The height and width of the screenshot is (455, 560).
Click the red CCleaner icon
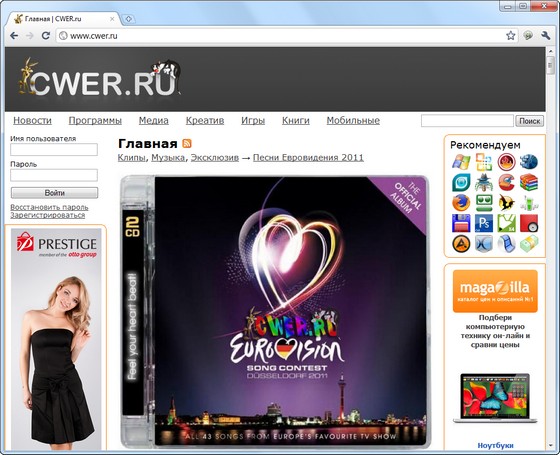pos(506,182)
